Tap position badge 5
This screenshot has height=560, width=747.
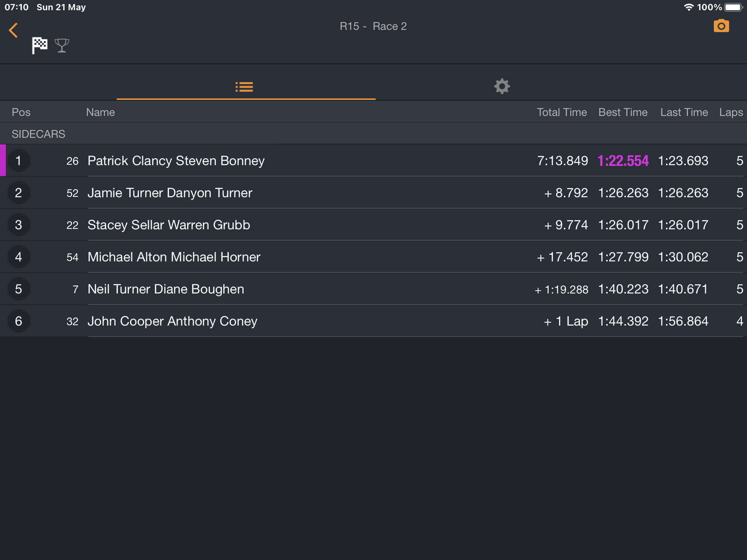click(19, 289)
